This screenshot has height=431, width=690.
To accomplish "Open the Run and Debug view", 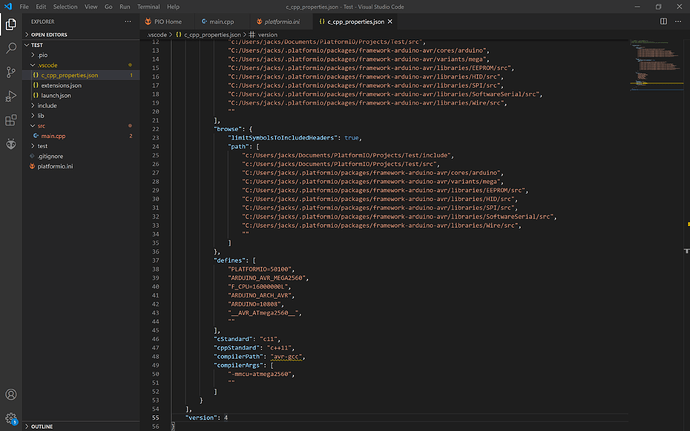I will [x=11, y=96].
